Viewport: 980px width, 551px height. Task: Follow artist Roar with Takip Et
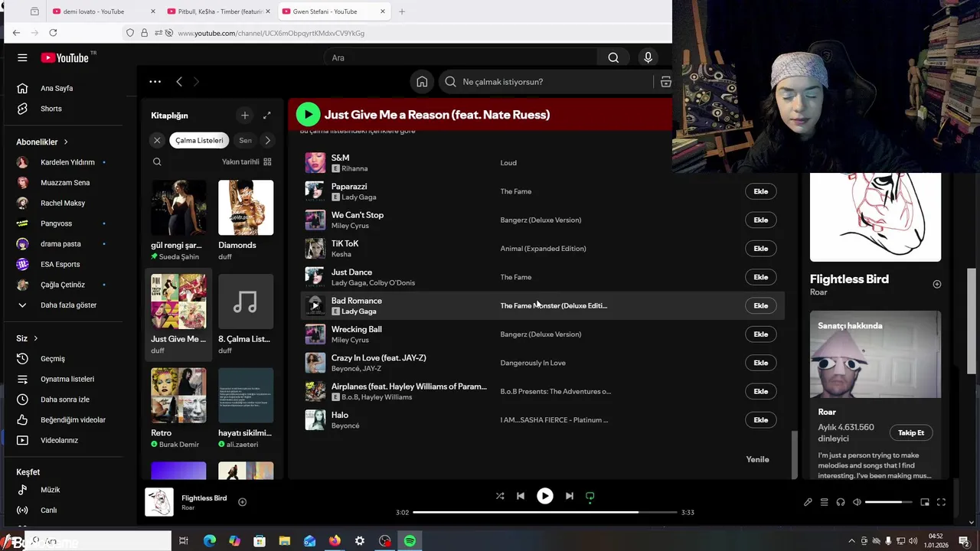point(911,432)
